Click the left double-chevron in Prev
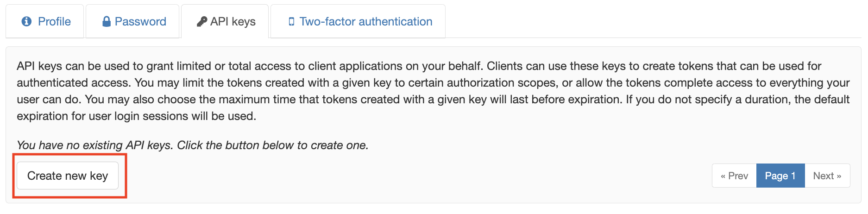Screen dimensions: 868x214 coord(723,176)
